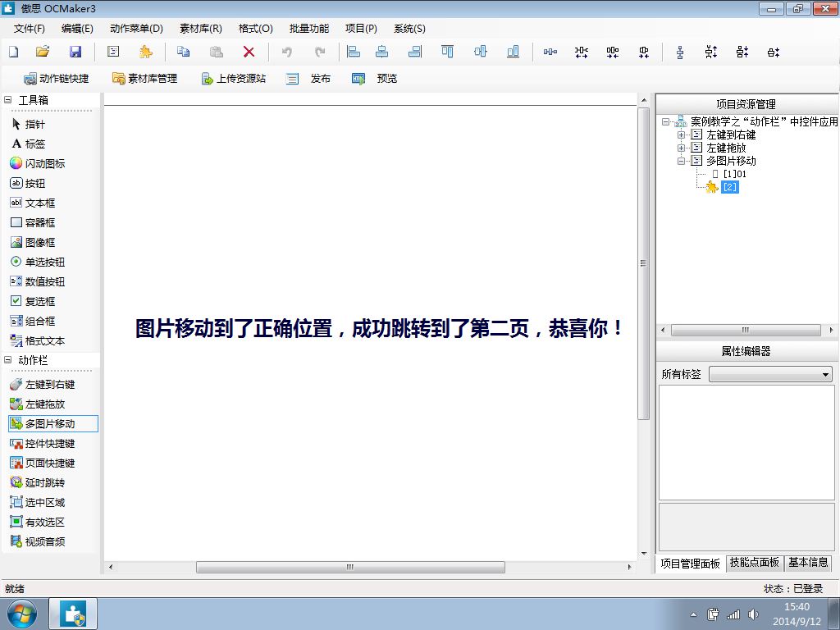Expand the 左键到右键 tree node
This screenshot has width=840, height=630.
tap(681, 135)
